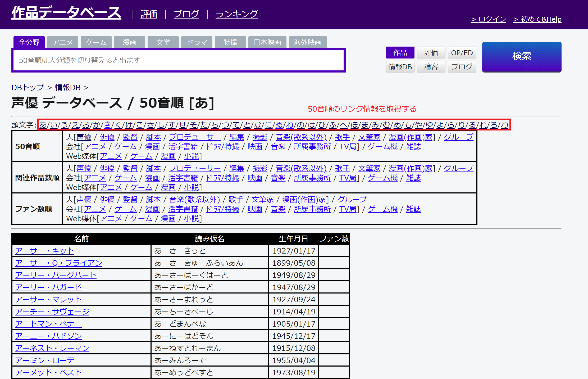The image size is (588, 379).
Task: Select the OP/ED search type button
Action: (462, 53)
